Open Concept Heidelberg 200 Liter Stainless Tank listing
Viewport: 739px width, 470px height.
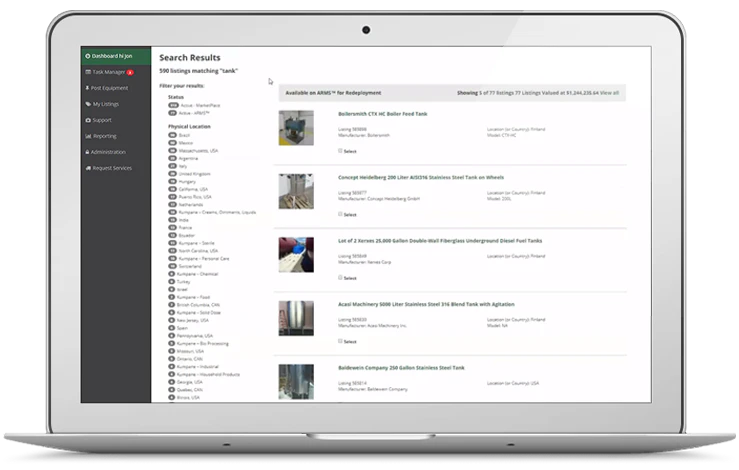420,178
